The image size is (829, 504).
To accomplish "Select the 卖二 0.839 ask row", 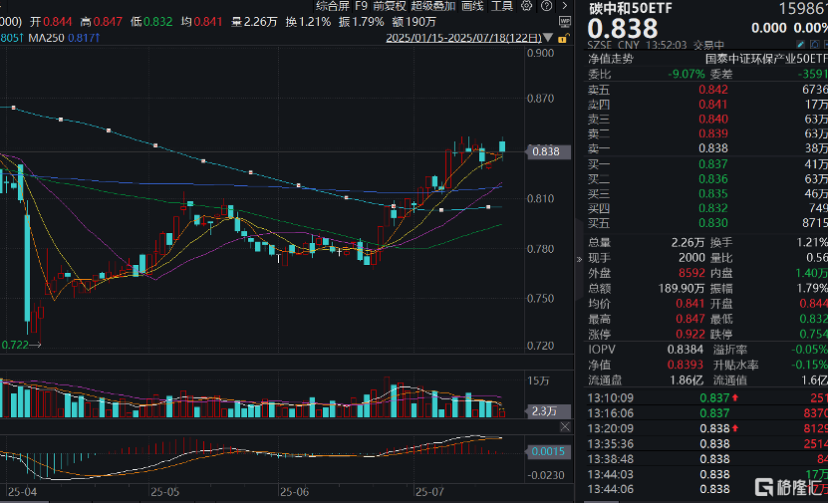I will (x=707, y=133).
